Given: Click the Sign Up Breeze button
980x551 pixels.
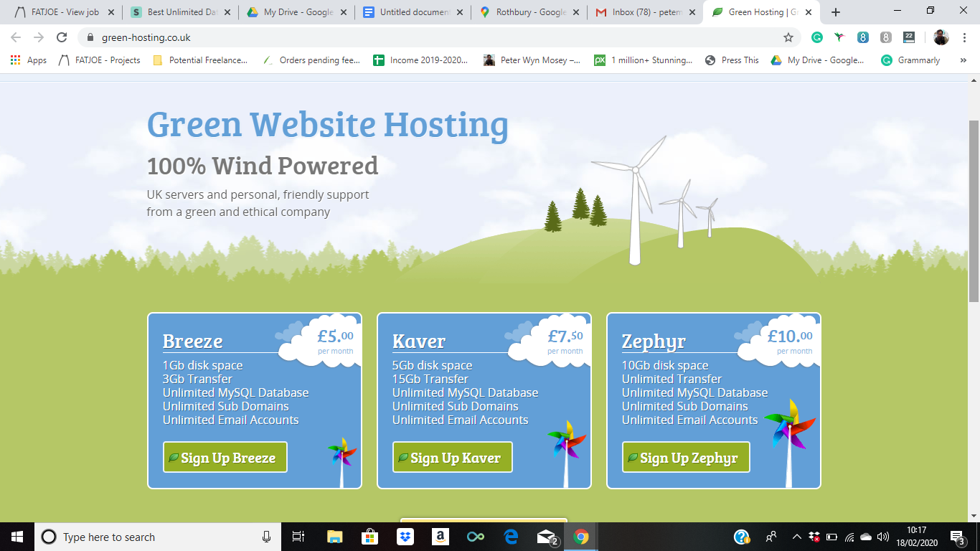Looking at the screenshot, I should tap(225, 458).
